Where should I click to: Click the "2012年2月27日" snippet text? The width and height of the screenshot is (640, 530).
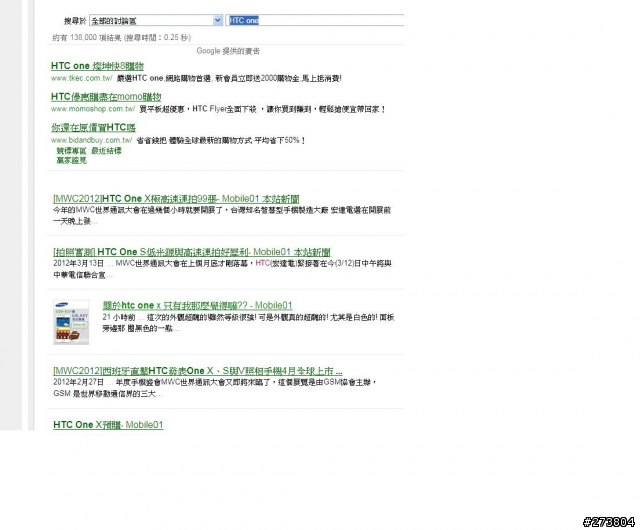point(78,382)
